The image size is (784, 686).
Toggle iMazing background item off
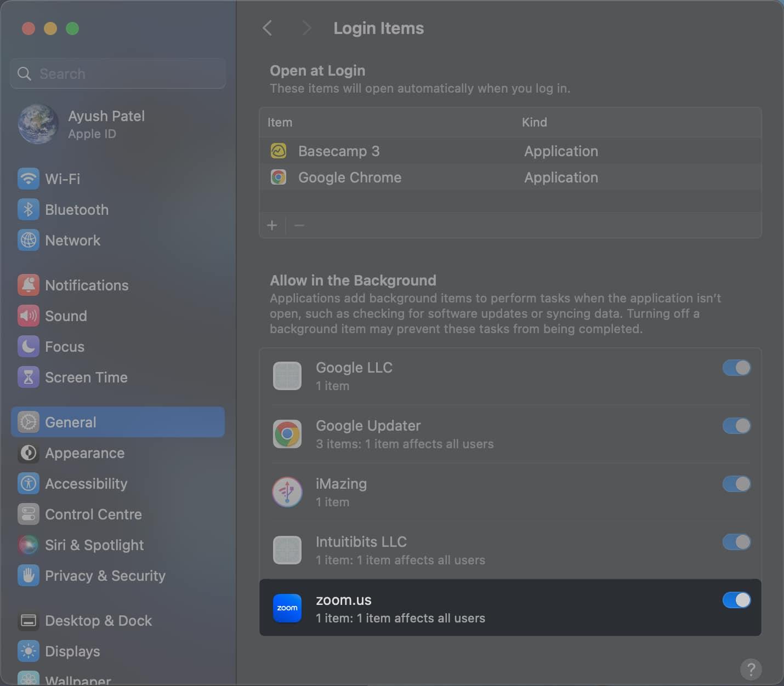pos(736,484)
